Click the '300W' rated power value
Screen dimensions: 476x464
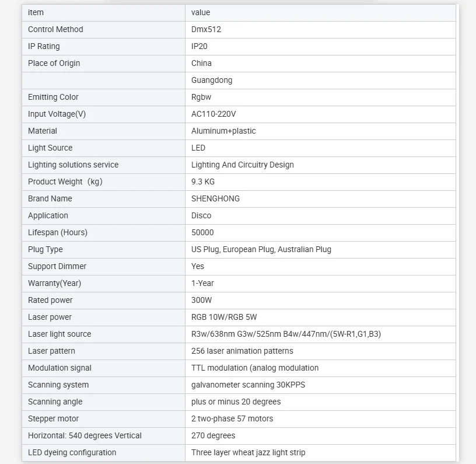click(202, 300)
